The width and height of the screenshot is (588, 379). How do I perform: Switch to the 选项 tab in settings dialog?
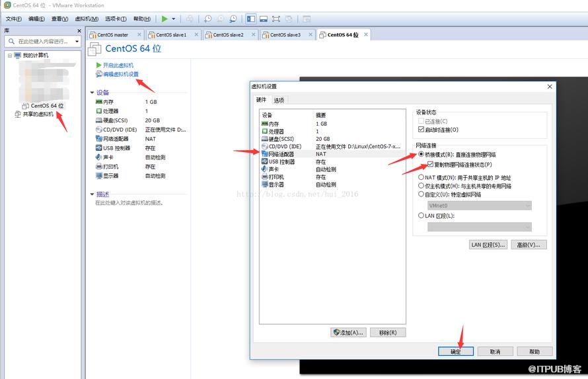(279, 100)
